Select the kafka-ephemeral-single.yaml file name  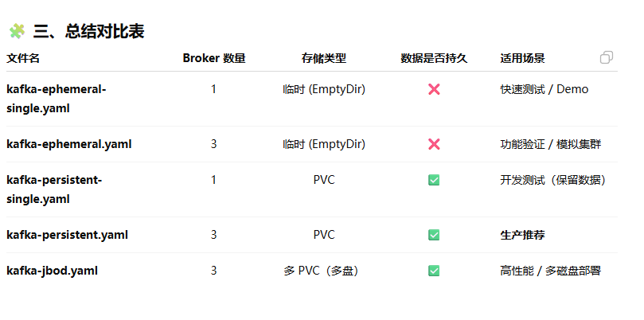[56, 99]
